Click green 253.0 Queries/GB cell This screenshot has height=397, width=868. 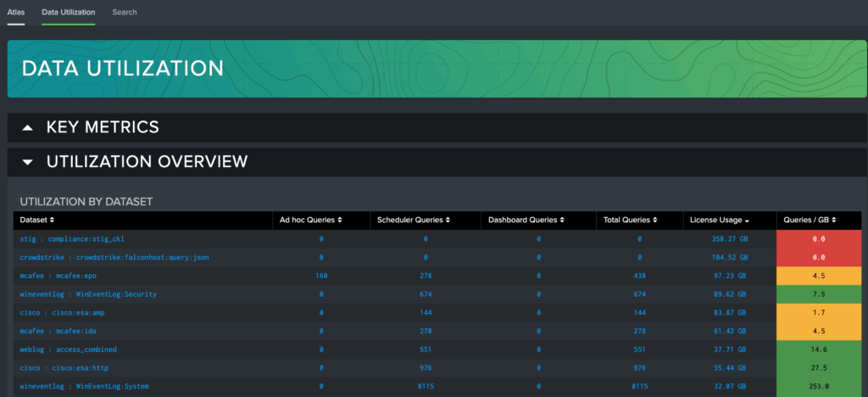[820, 386]
